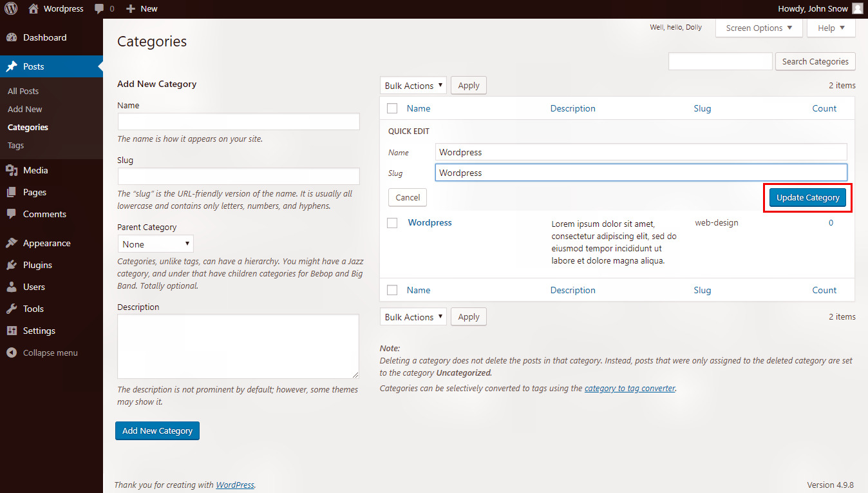Click the top '2 items' count text
The width and height of the screenshot is (868, 493).
point(842,85)
